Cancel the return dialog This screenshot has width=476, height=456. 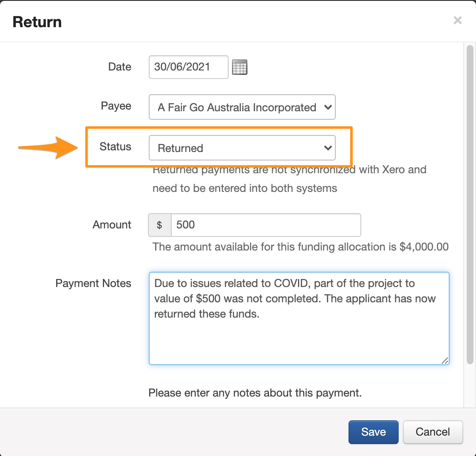[432, 432]
